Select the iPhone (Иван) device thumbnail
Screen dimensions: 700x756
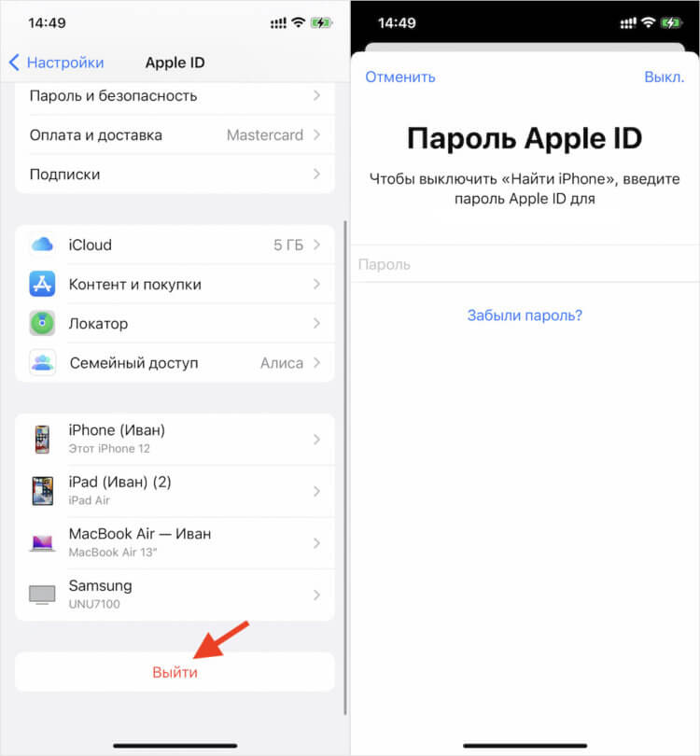point(42,440)
